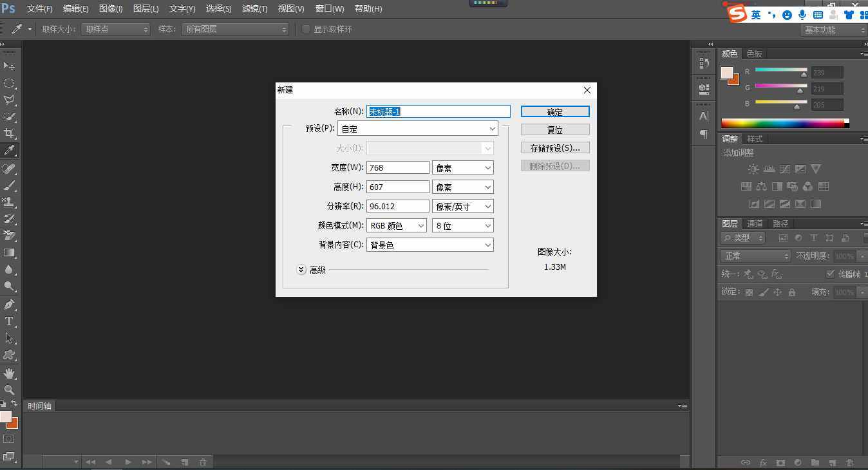Add Color Balance adjustment icon

pos(762,187)
